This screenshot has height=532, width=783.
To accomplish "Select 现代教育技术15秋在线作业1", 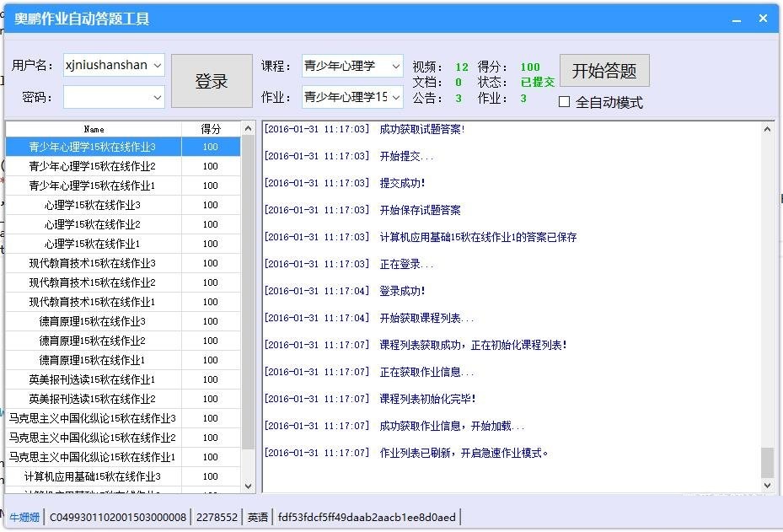I will (93, 301).
